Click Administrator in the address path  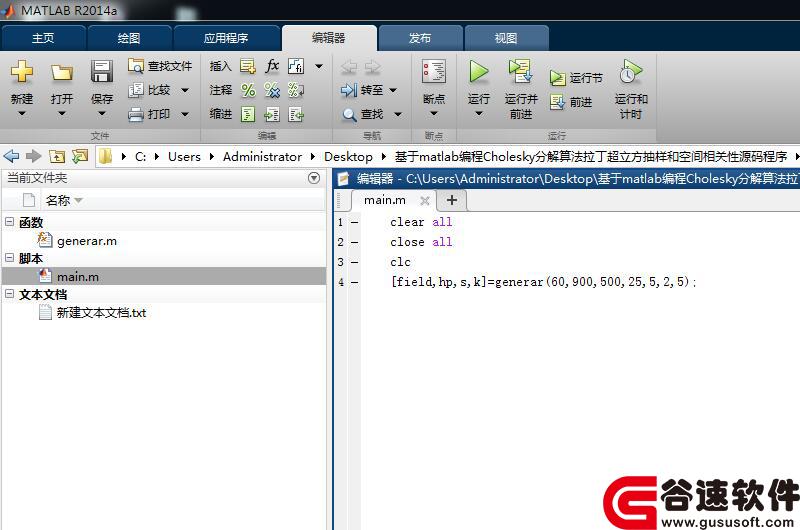pyautogui.click(x=262, y=157)
